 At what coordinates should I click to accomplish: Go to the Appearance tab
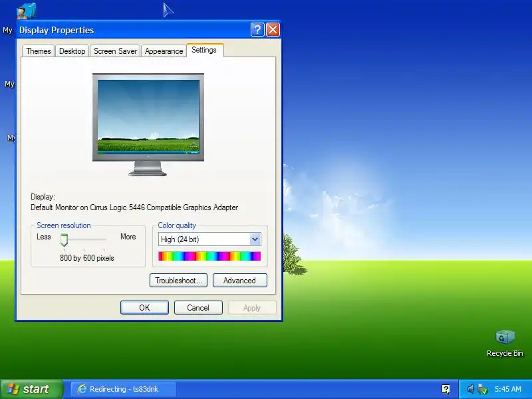[x=164, y=51]
